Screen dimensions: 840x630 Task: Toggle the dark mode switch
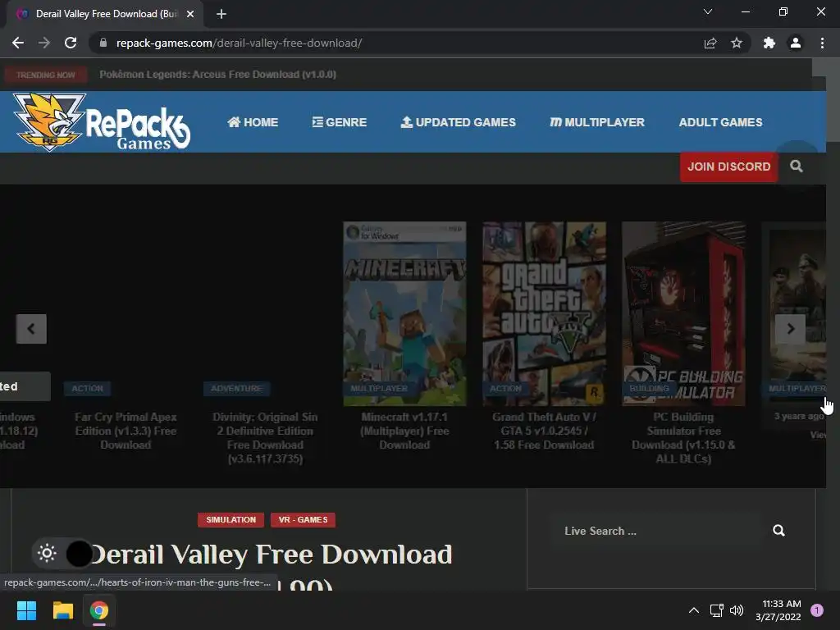click(x=62, y=554)
